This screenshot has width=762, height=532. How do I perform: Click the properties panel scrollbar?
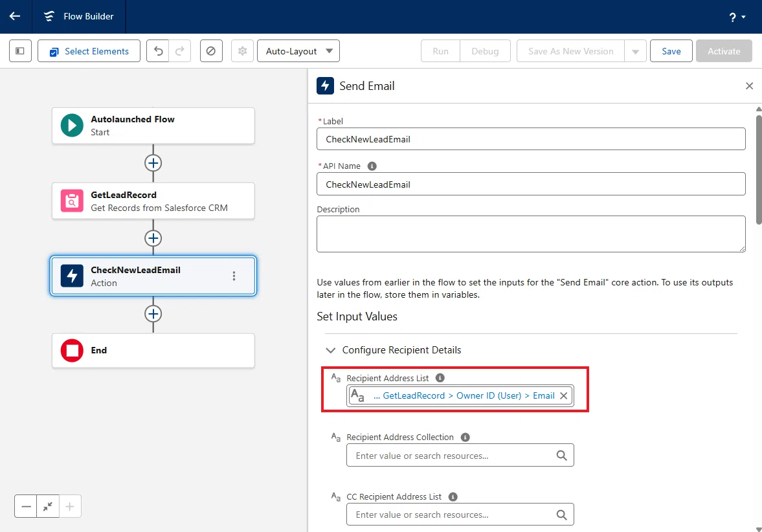point(759,169)
